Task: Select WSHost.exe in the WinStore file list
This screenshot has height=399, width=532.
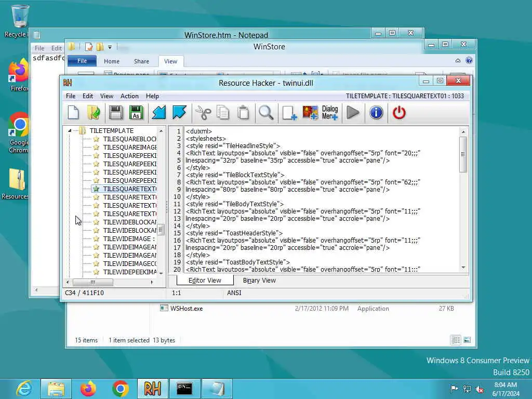Action: point(187,309)
